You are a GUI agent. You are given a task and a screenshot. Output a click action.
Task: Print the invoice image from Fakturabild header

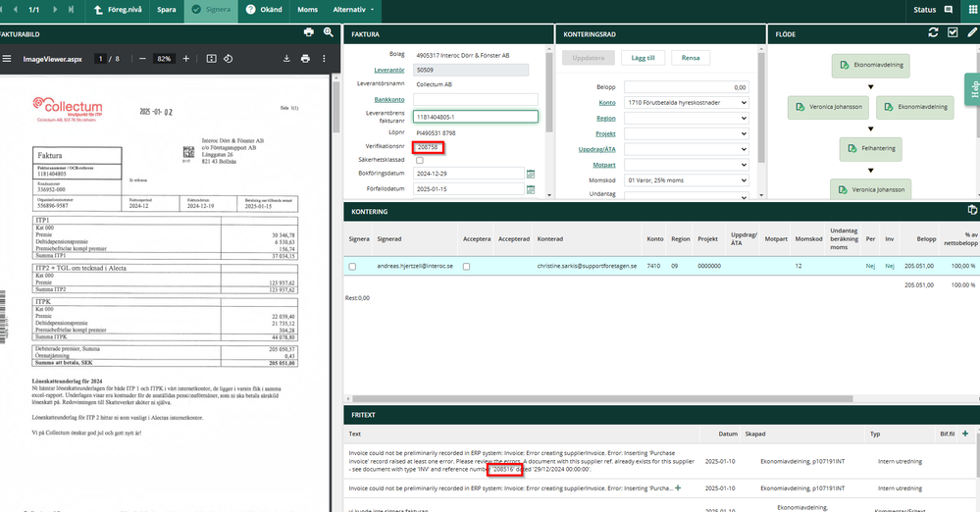[309, 33]
